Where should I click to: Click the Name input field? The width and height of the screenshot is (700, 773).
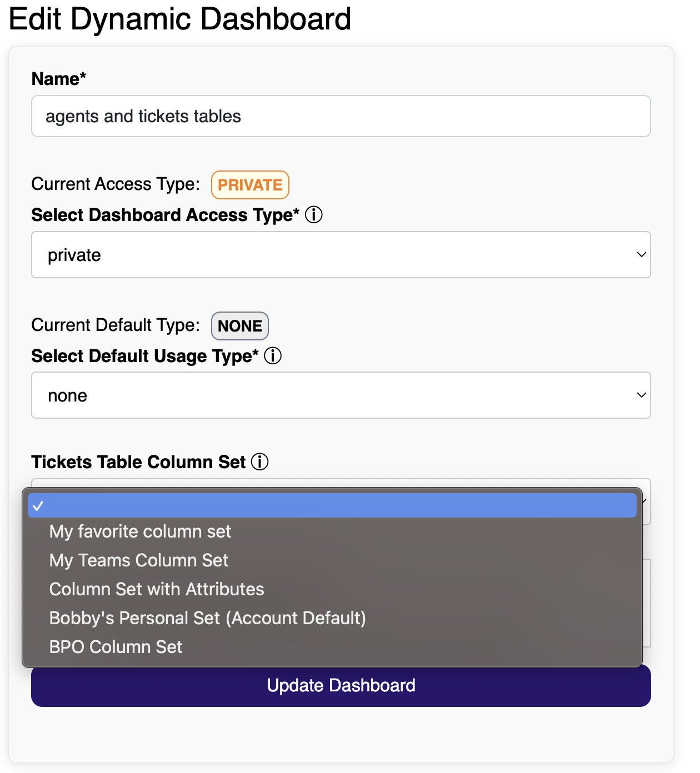pyautogui.click(x=341, y=116)
